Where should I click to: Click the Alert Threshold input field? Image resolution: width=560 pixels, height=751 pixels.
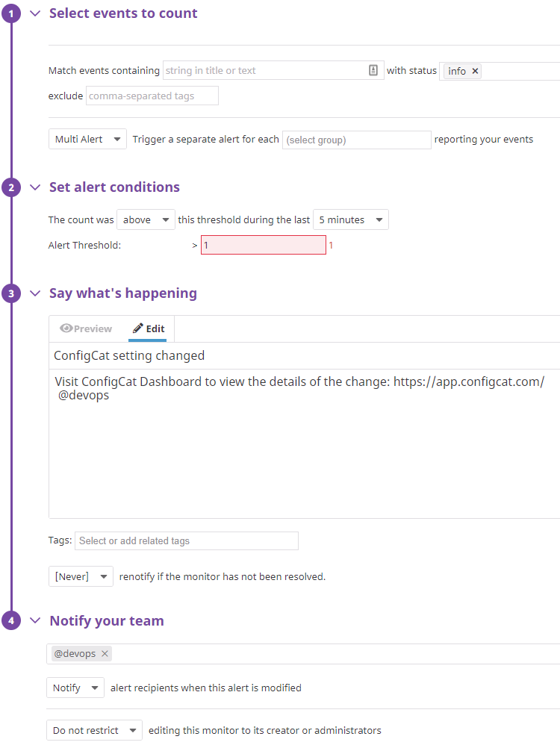pyautogui.click(x=263, y=245)
